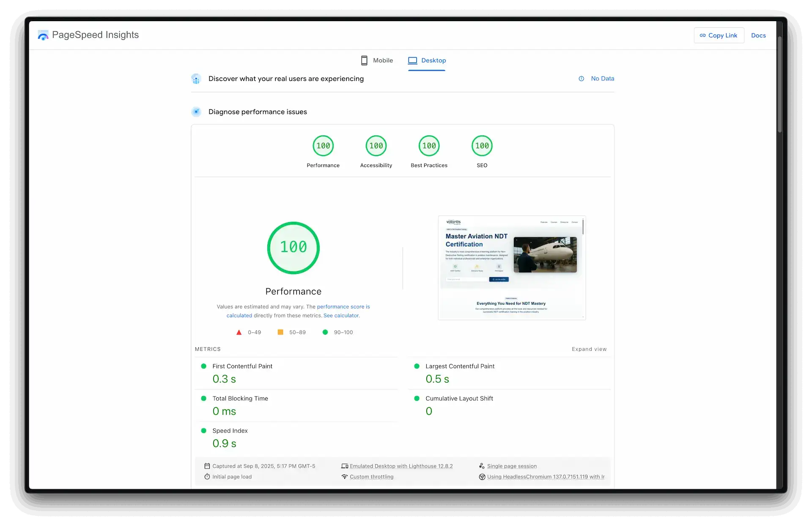The height and width of the screenshot is (526, 812).
Task: Click the mobile phone icon
Action: [364, 61]
